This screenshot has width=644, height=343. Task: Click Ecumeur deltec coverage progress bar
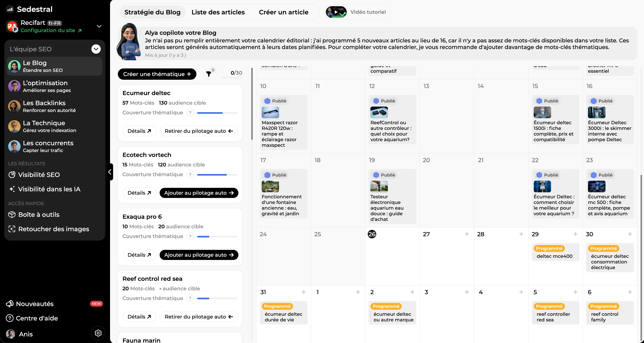217,113
